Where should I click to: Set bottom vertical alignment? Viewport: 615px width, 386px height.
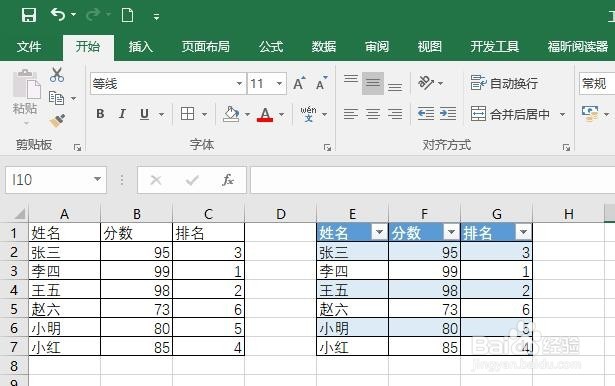(395, 87)
